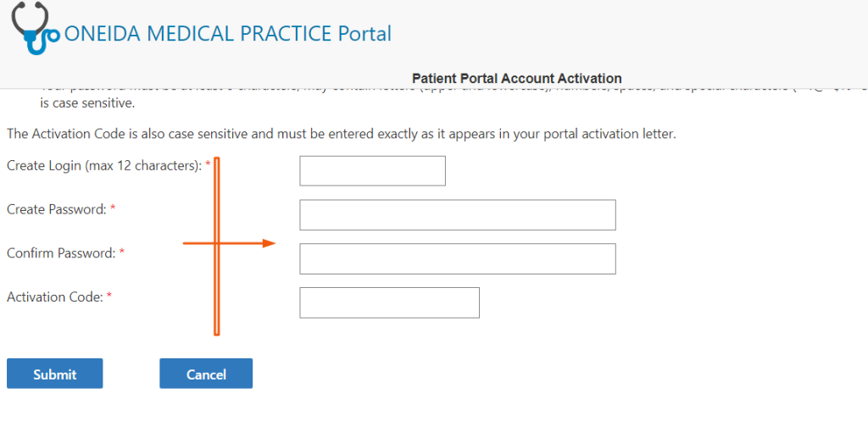Focus the Activation Code input box
Image resolution: width=868 pixels, height=421 pixels.
[x=390, y=302]
